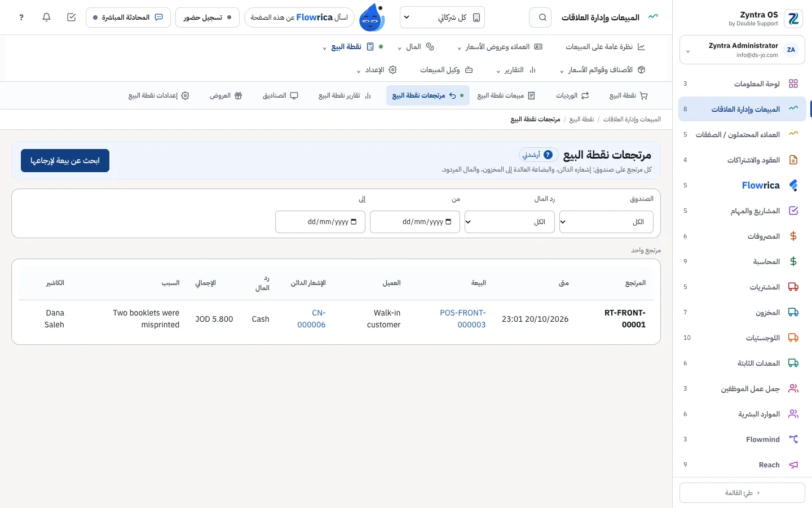The image size is (812, 508).
Task: Expand الأصناف وقوائم الأسعار menu
Action: coord(602,70)
